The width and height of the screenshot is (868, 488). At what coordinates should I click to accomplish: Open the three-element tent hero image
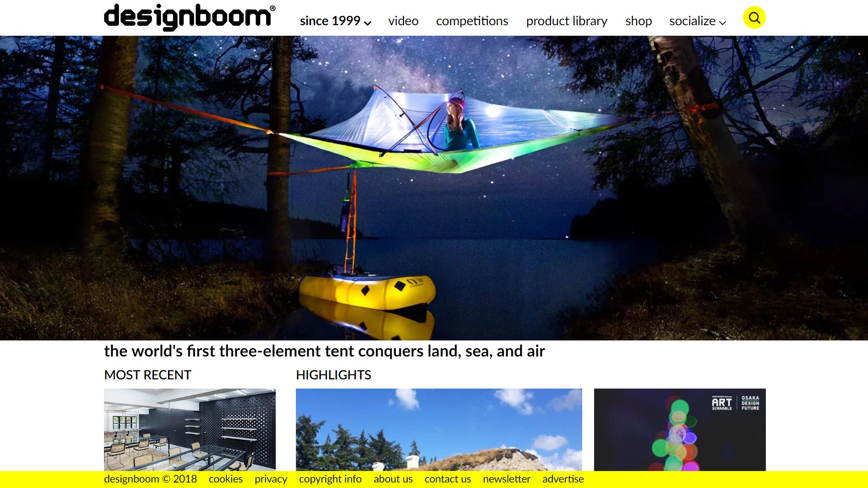pos(434,188)
